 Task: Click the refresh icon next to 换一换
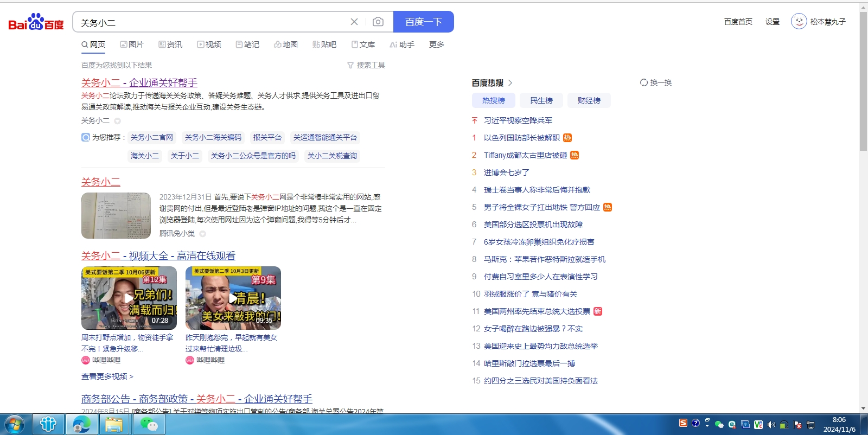pyautogui.click(x=644, y=82)
